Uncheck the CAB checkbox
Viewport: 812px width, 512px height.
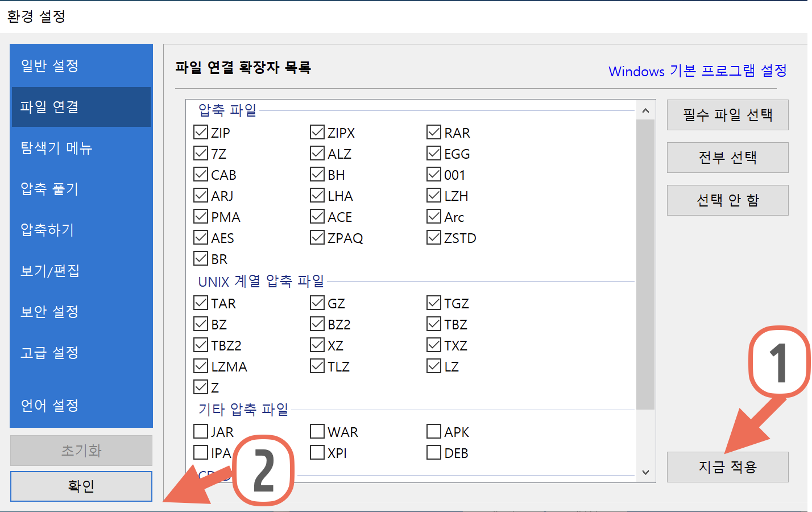[201, 175]
